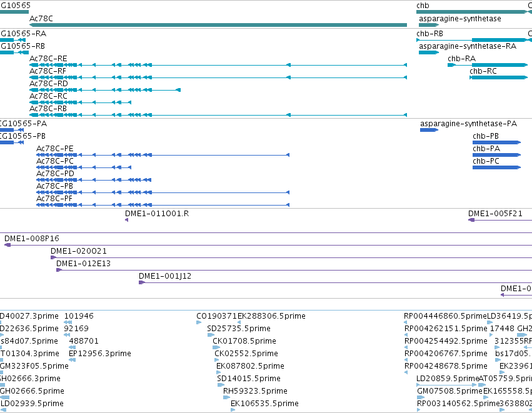Click EST GH02666.3prime
This screenshot has width=532, height=413.
[3, 385]
